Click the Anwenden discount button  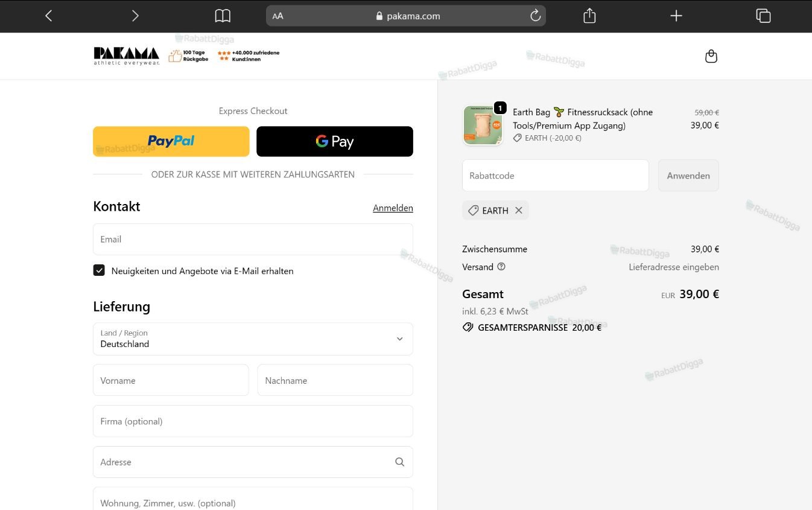click(688, 176)
